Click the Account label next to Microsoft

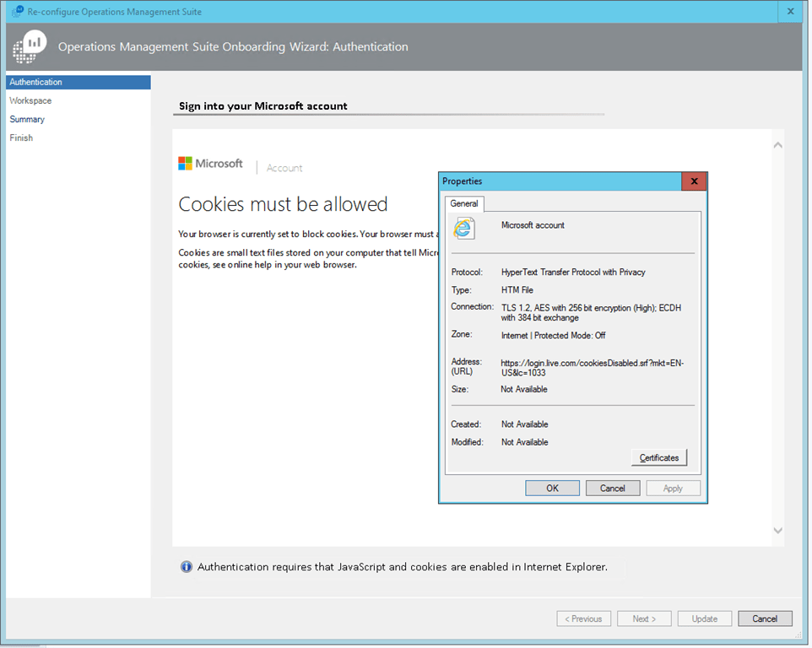pos(284,168)
